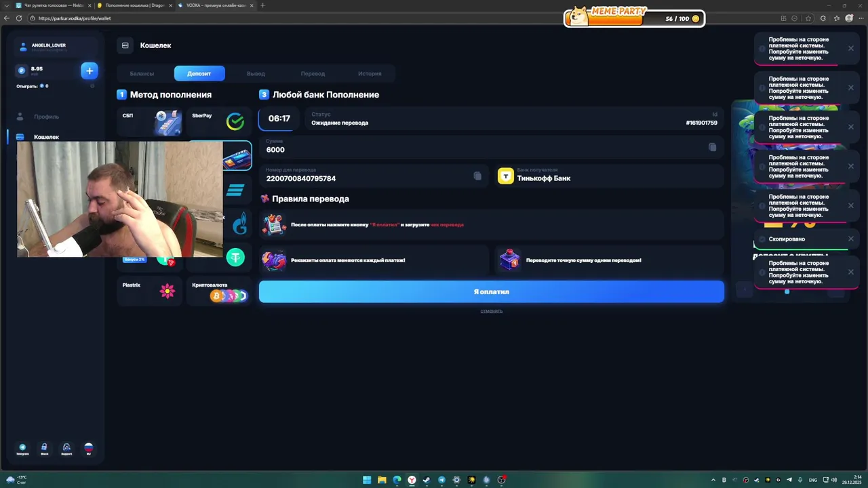This screenshot has height=488, width=868.
Task: Click Ожидание перевода status text
Action: pyautogui.click(x=340, y=123)
